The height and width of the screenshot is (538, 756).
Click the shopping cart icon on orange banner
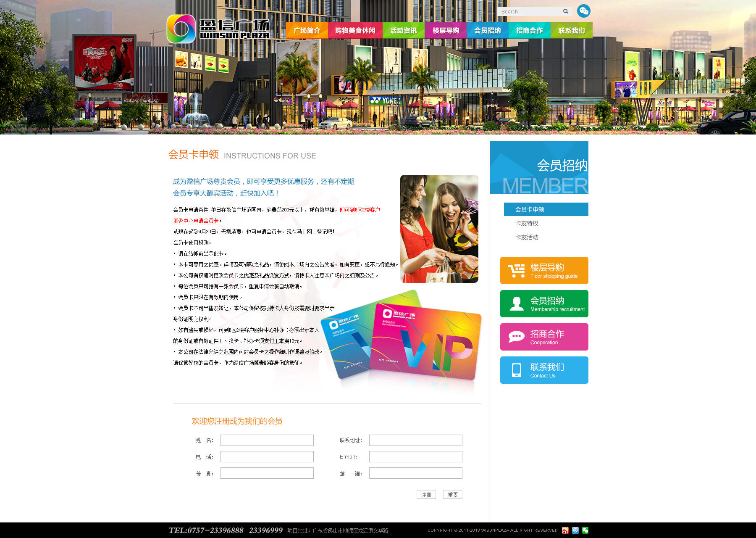(516, 271)
